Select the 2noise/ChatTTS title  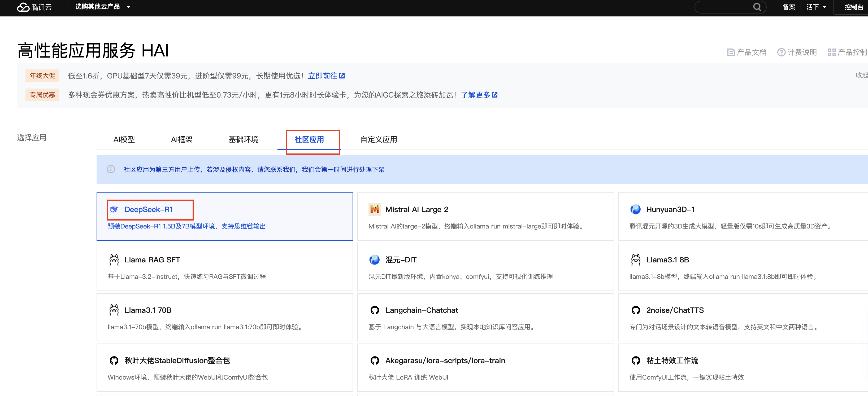[x=675, y=310]
